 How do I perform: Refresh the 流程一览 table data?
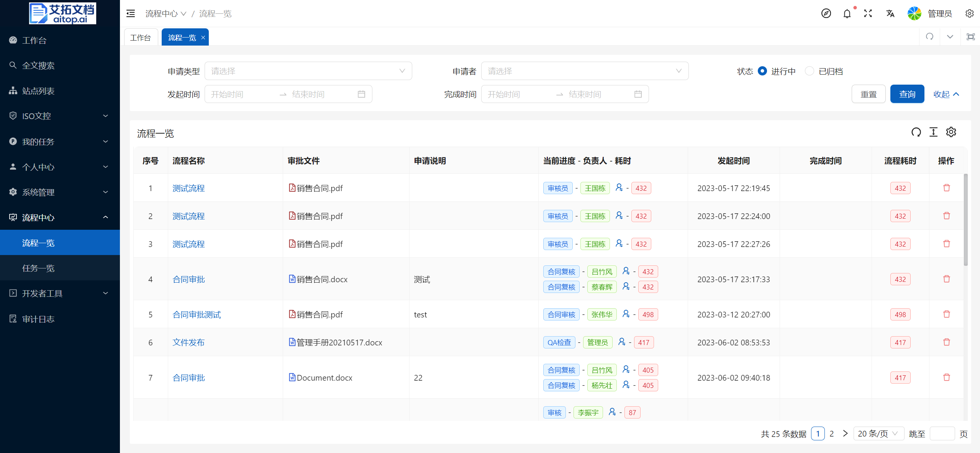[916, 132]
